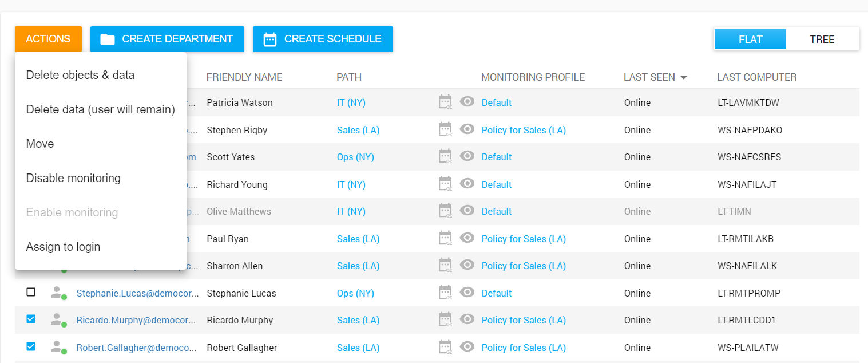The height and width of the screenshot is (363, 868).
Task: Check the Stephanie Lucas row checkbox
Action: click(31, 293)
